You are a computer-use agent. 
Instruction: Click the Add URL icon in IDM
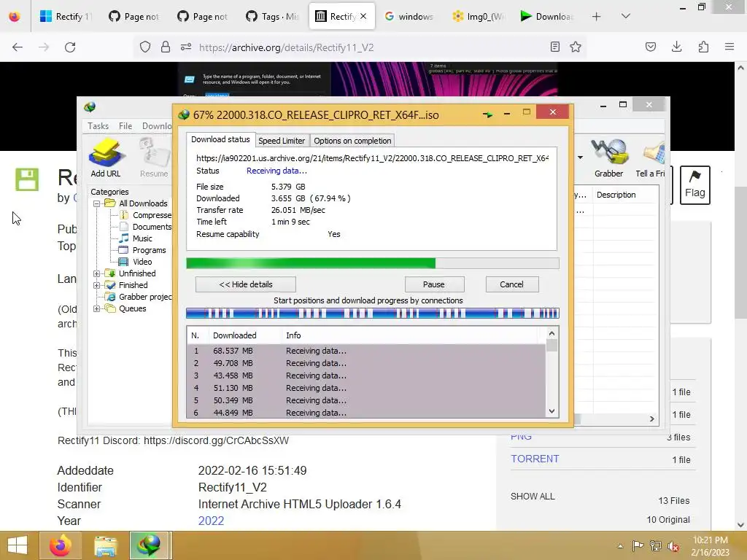pos(105,157)
